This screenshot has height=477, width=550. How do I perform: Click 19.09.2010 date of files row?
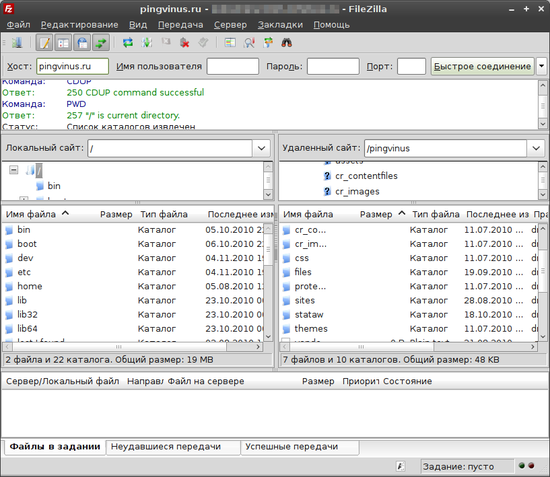point(493,272)
